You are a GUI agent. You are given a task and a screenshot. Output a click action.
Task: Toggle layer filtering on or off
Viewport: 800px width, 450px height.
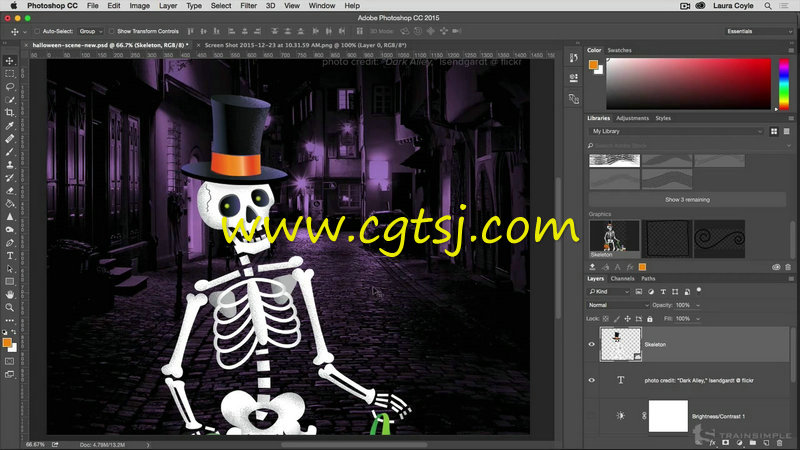point(699,290)
